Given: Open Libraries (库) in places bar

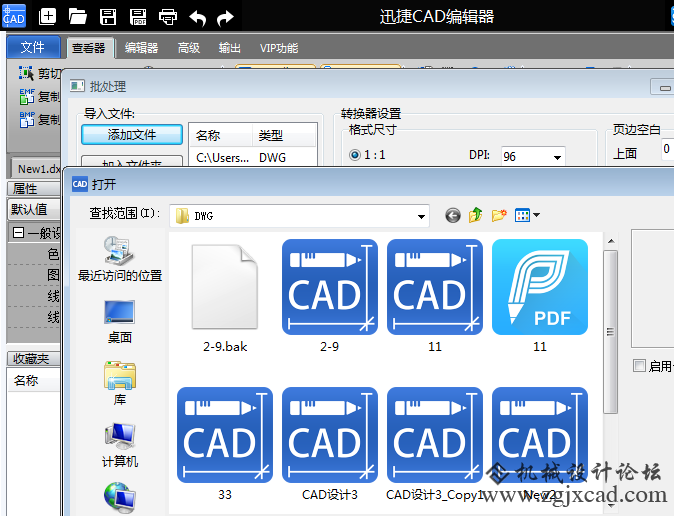Looking at the screenshot, I should (x=119, y=383).
